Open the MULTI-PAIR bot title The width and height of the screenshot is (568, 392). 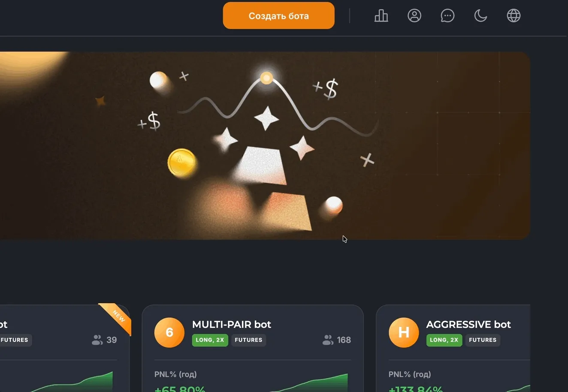[x=232, y=324]
